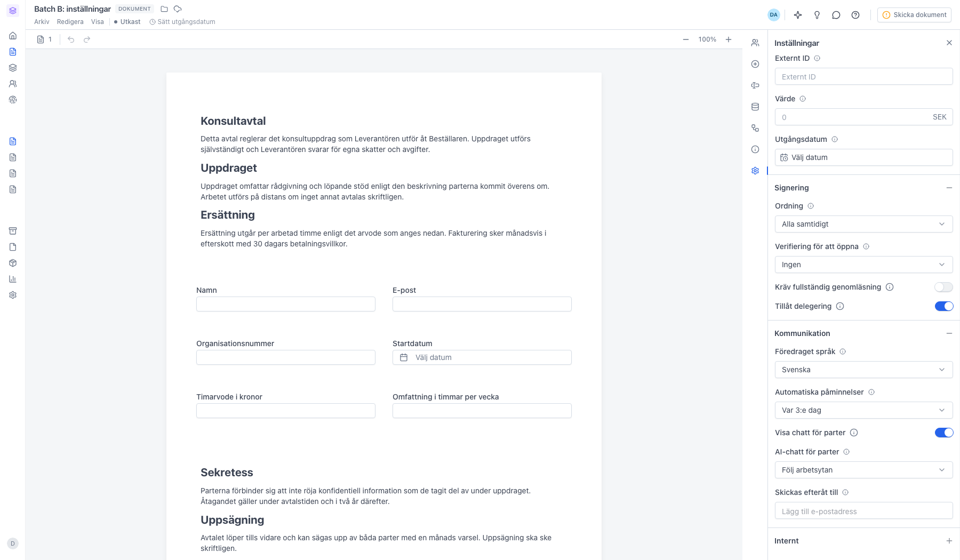Open the gear settings icon in left sidebar
The image size is (960, 560).
click(13, 295)
